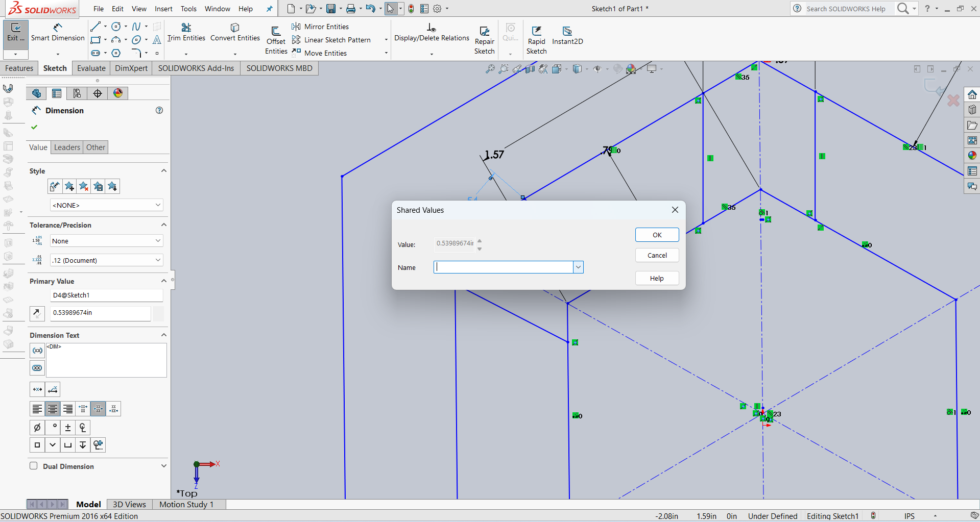The image size is (980, 522).
Task: Click Rapid Sketch tool
Action: (536, 40)
